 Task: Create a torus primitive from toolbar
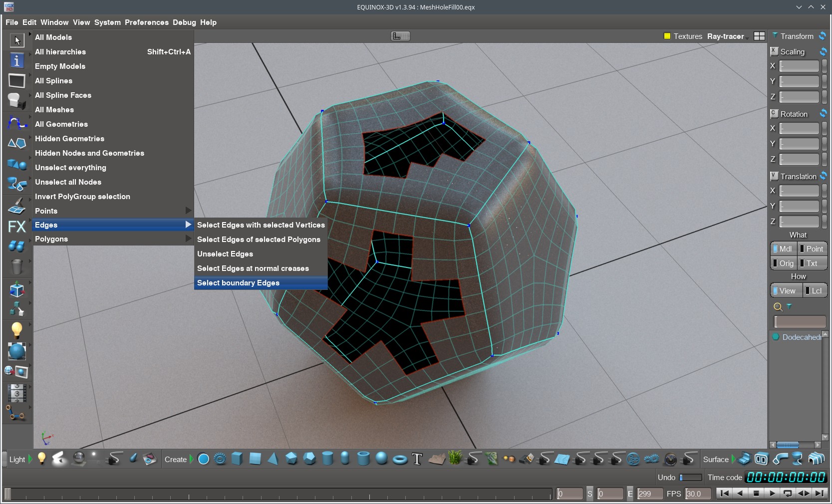[399, 459]
